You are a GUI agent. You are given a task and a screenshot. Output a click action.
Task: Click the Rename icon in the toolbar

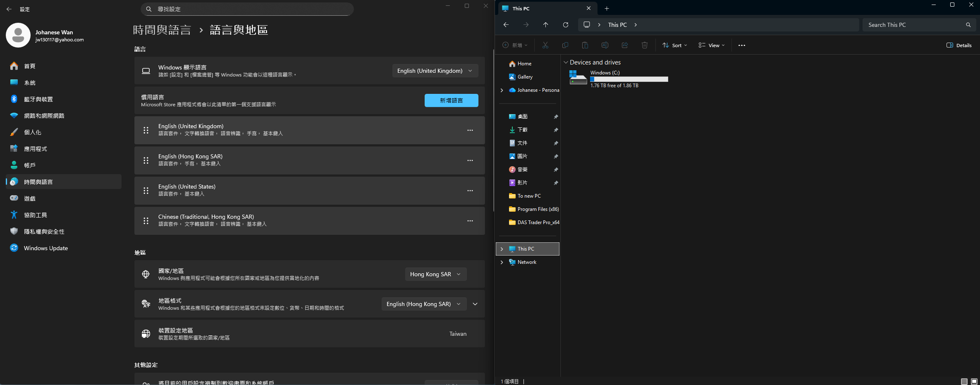point(605,45)
